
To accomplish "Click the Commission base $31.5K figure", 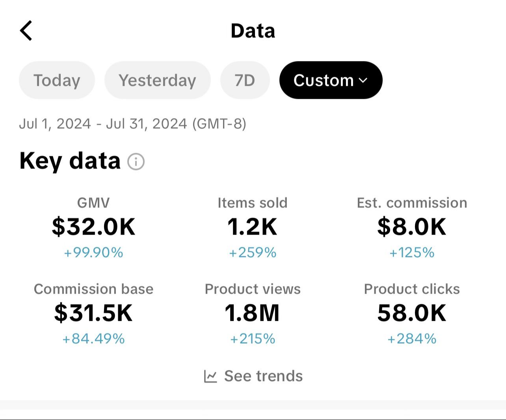I will pyautogui.click(x=93, y=313).
